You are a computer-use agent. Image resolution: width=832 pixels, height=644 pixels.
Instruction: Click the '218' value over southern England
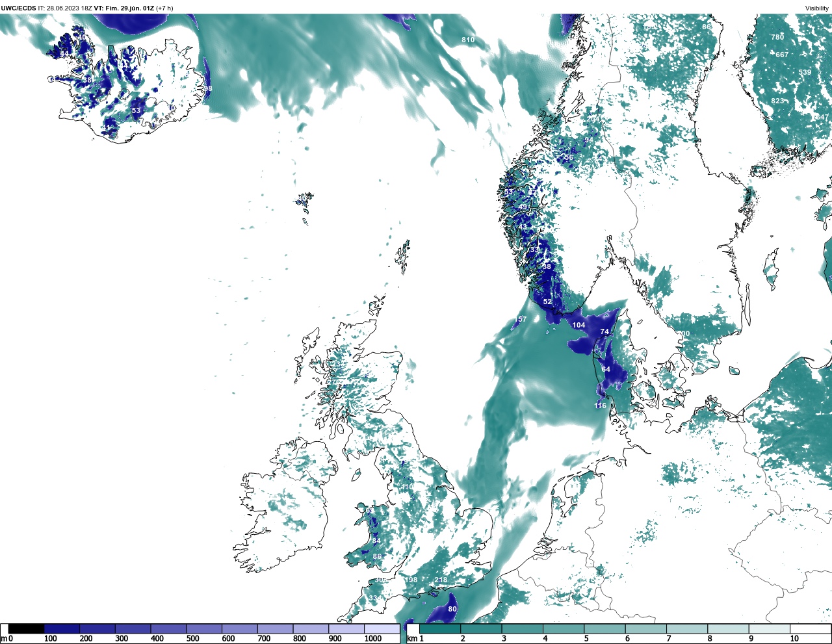[441, 580]
